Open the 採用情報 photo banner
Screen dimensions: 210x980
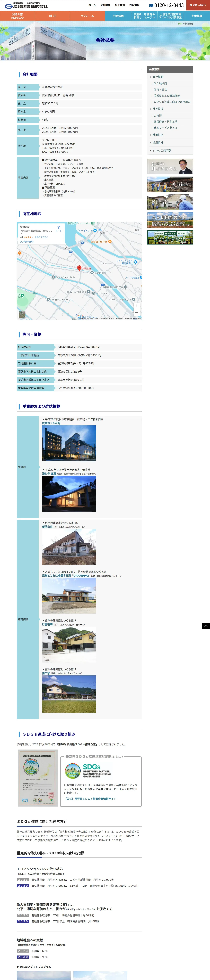tap(170, 202)
